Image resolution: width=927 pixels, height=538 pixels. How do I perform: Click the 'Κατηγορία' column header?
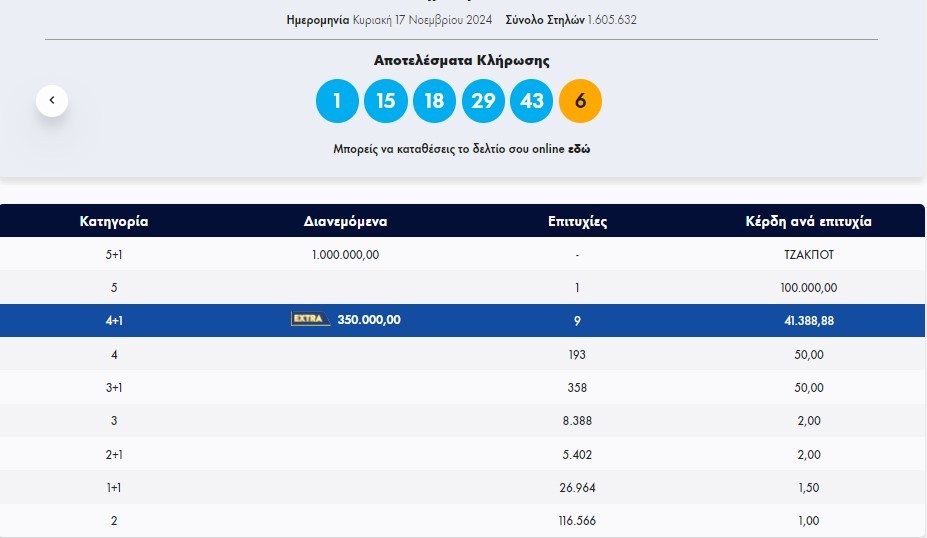coord(114,221)
